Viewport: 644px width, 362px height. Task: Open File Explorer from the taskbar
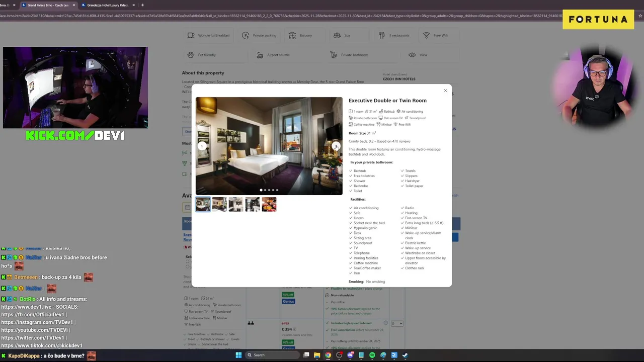pyautogui.click(x=317, y=355)
